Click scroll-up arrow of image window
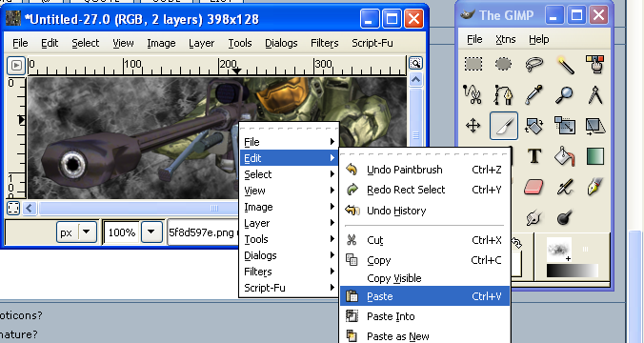The height and width of the screenshot is (343, 644). 415,79
